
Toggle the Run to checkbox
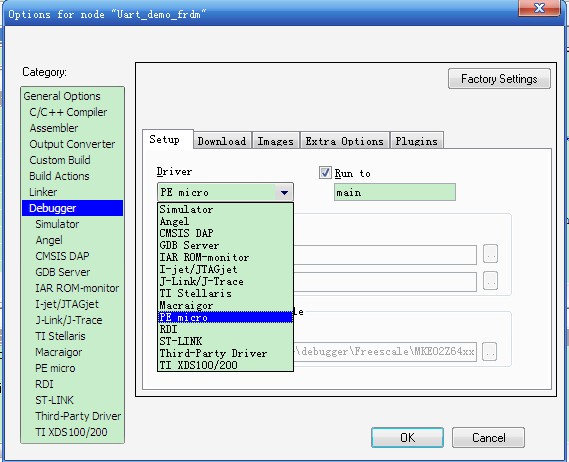325,172
